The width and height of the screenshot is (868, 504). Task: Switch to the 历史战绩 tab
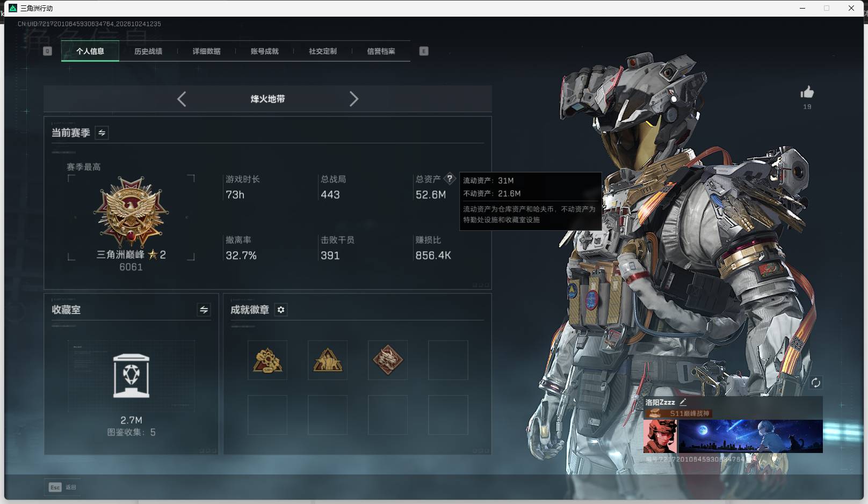click(148, 52)
